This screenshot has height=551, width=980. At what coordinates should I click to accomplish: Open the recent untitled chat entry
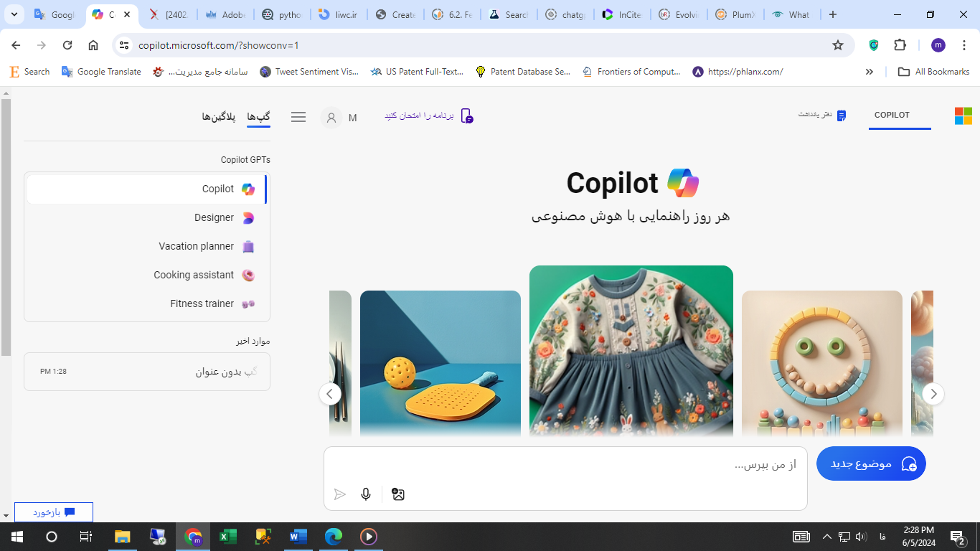click(x=147, y=372)
